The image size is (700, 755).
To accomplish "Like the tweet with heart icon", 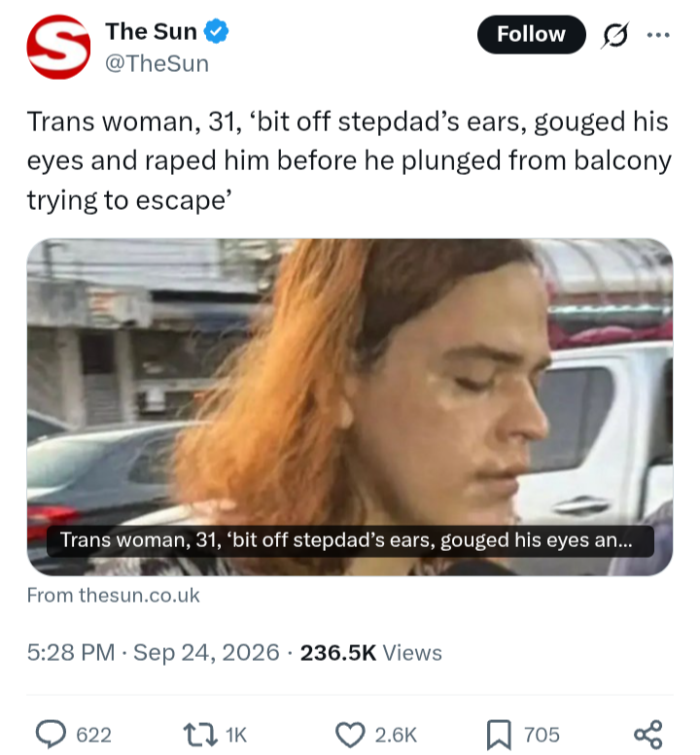I will 350,735.
